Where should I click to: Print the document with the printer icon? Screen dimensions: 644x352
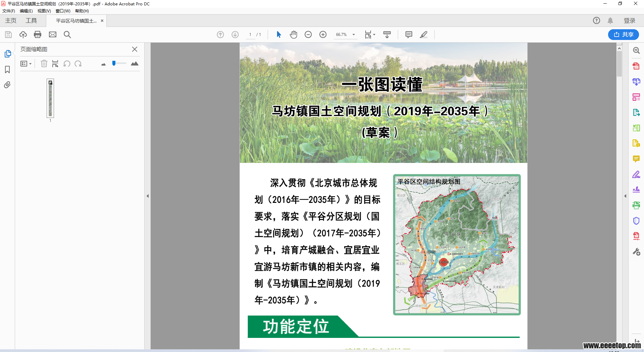[x=38, y=35]
